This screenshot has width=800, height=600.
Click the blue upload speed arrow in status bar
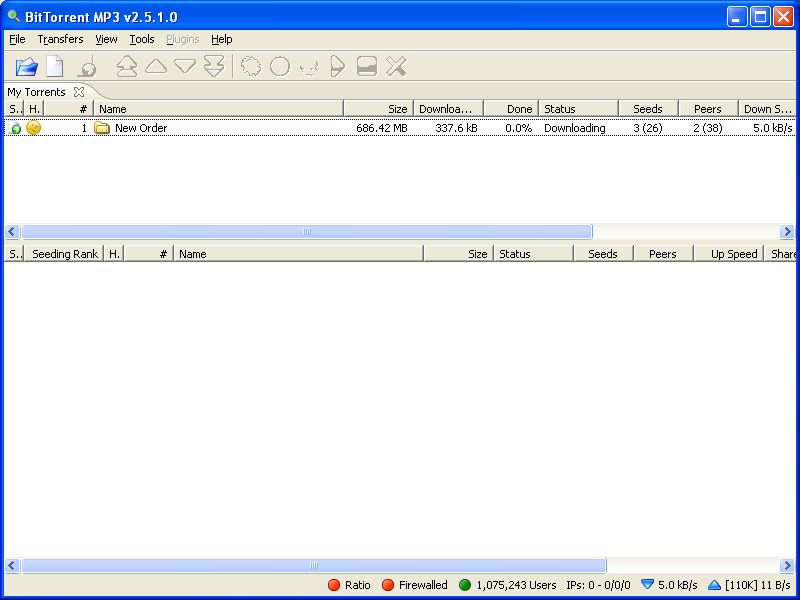(714, 585)
